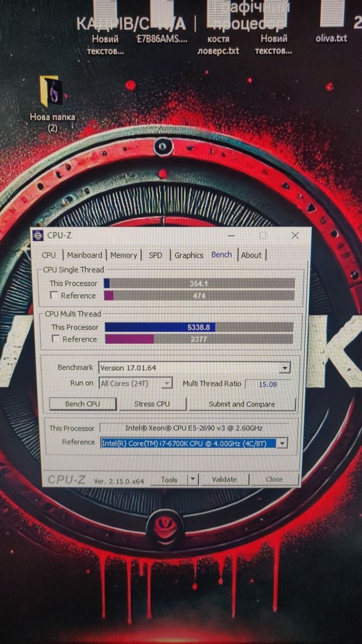Switch to the SPD tab
Viewport: 362px width, 644px height.
(155, 255)
